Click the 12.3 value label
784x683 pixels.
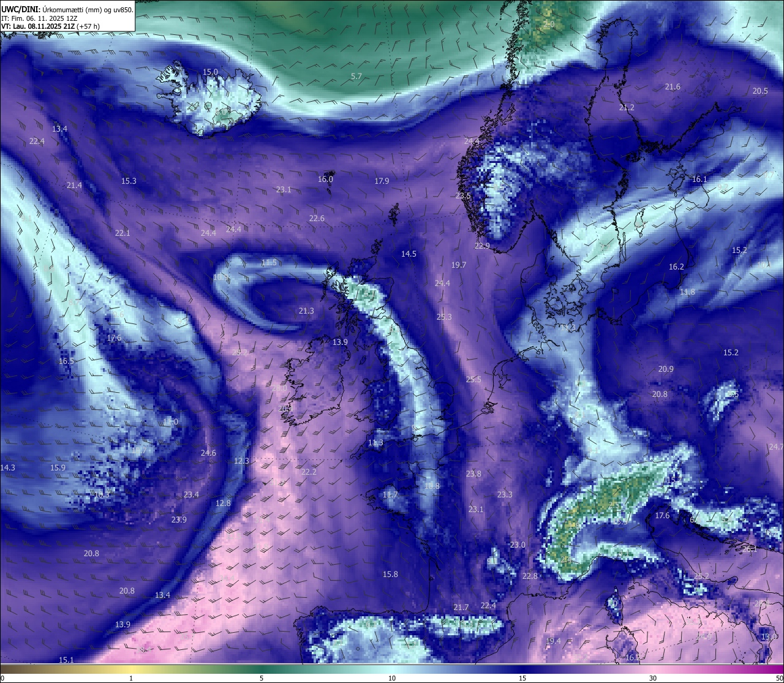pyautogui.click(x=241, y=461)
